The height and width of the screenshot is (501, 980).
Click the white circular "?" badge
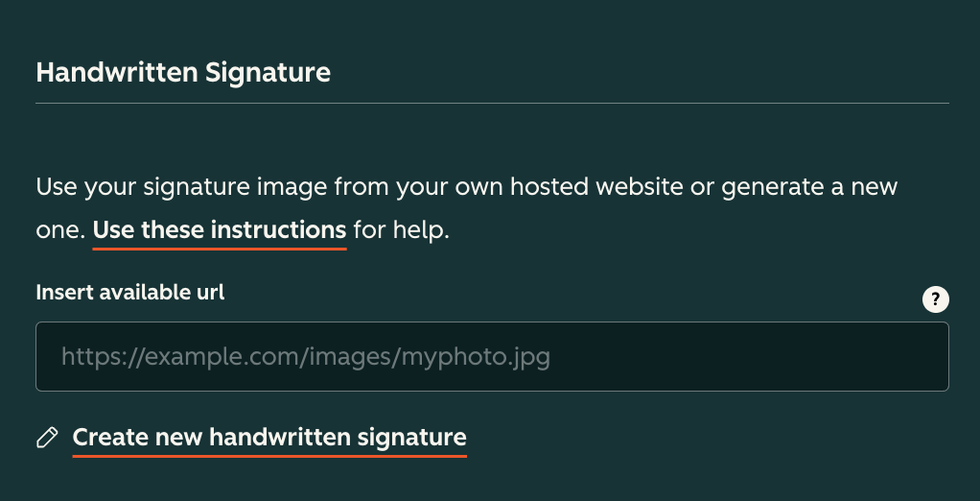click(935, 299)
